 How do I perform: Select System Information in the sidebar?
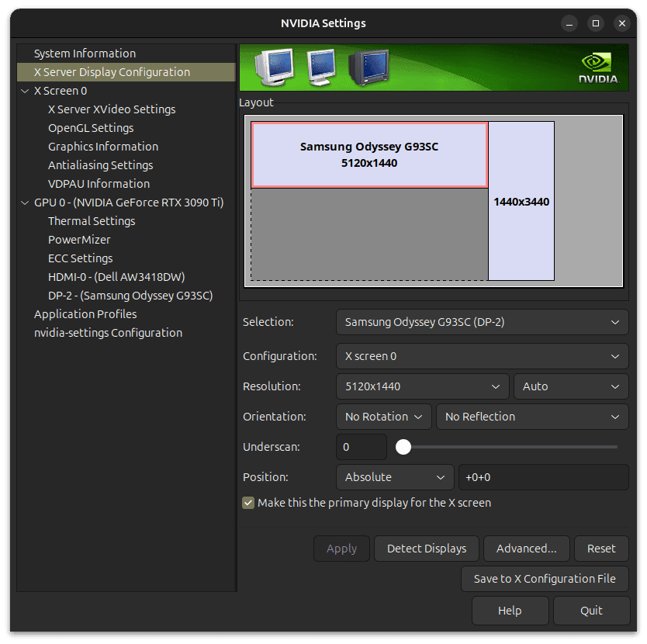(x=85, y=54)
